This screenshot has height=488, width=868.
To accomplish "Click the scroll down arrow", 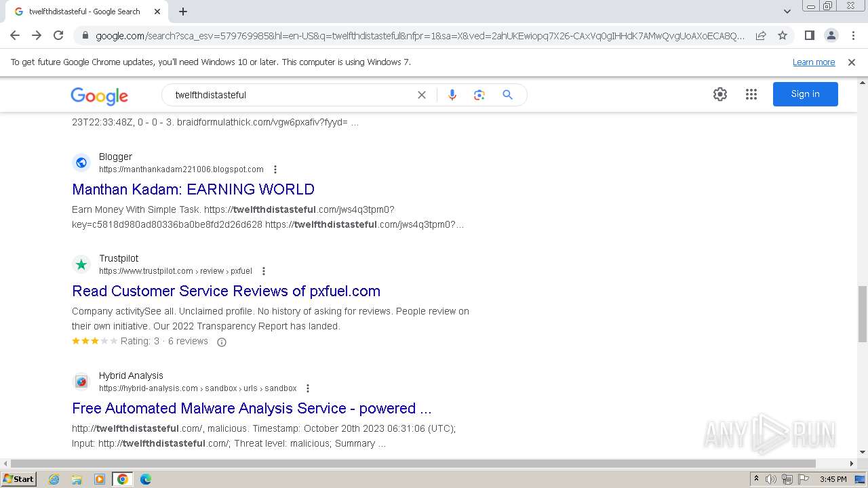I will [863, 452].
